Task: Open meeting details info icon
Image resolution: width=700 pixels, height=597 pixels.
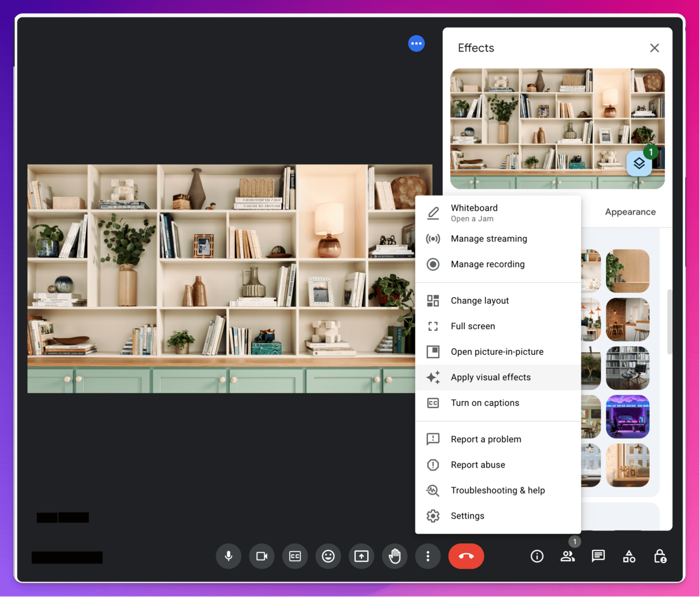Action: [537, 556]
